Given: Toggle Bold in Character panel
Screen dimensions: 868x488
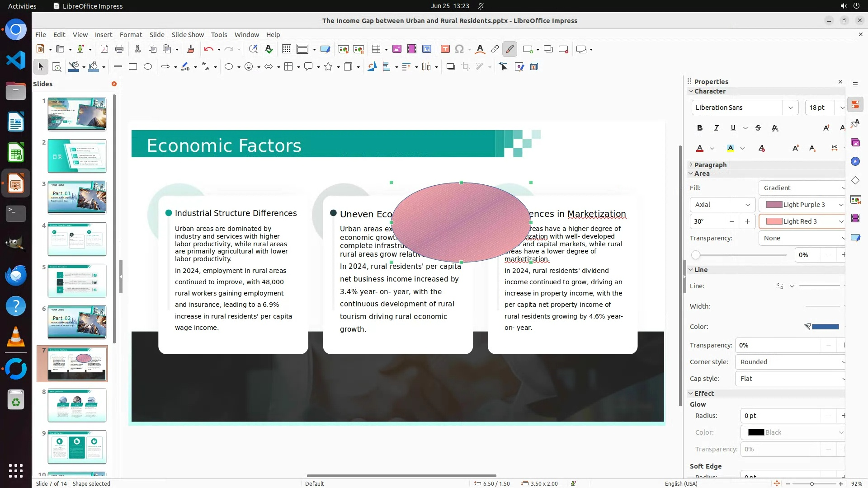Looking at the screenshot, I should (700, 128).
